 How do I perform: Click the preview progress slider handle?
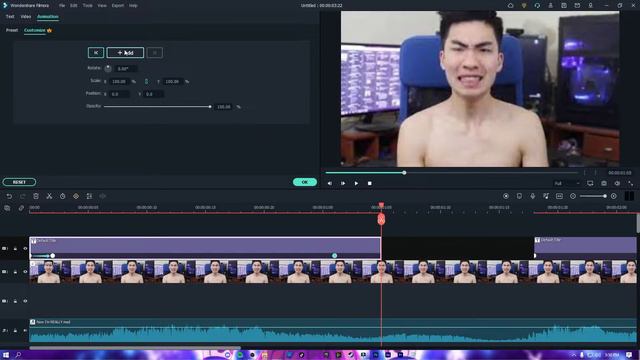click(x=404, y=173)
